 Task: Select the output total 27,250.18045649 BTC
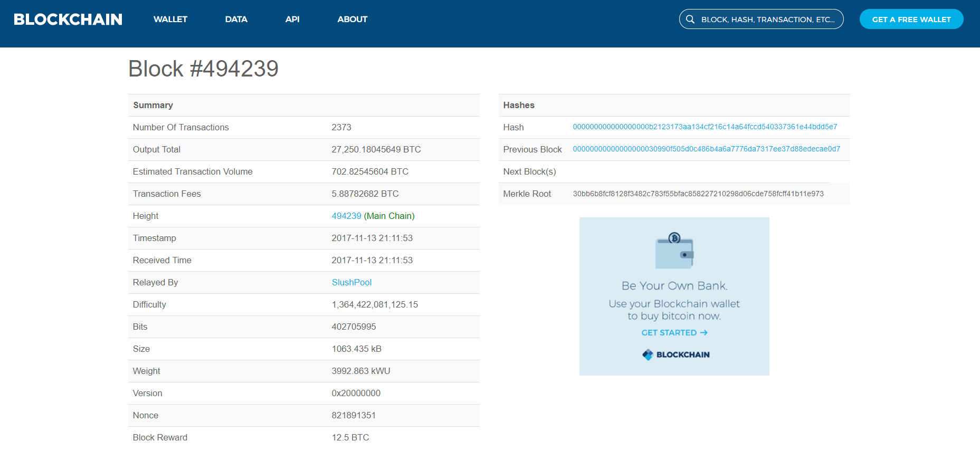[376, 149]
